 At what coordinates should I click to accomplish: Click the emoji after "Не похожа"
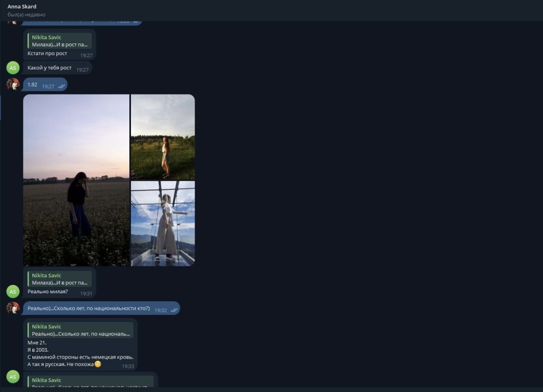tap(98, 364)
